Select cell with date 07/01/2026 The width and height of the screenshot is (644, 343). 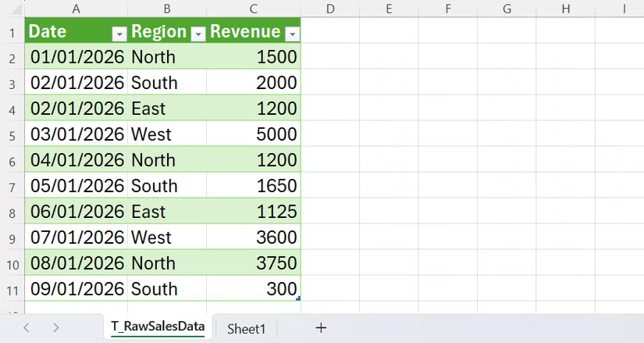pyautogui.click(x=76, y=237)
